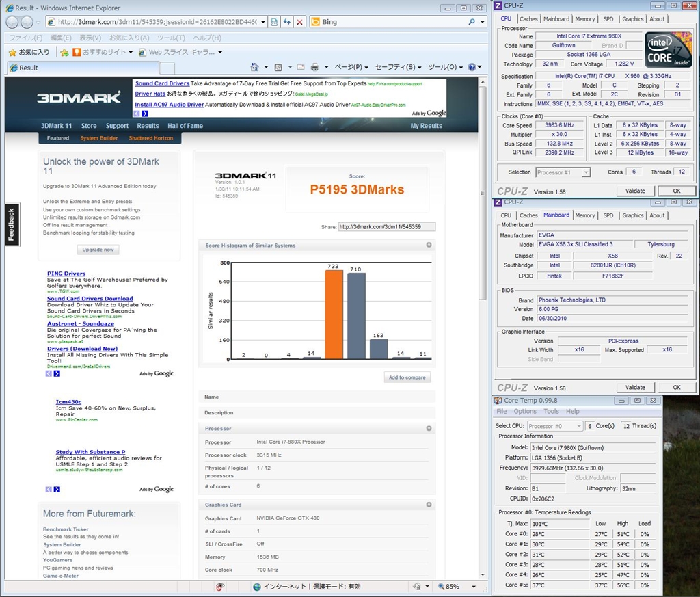Click the Processor section round expander icon
The width and height of the screenshot is (700, 597).
(429, 428)
